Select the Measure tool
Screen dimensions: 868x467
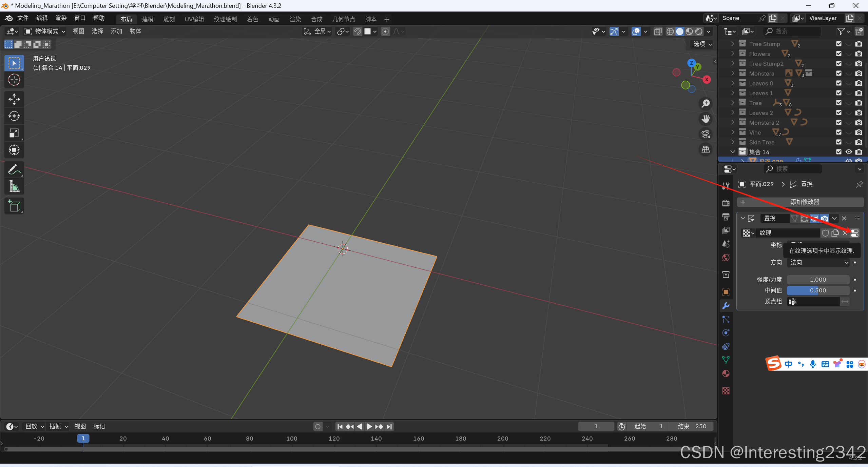click(x=14, y=186)
